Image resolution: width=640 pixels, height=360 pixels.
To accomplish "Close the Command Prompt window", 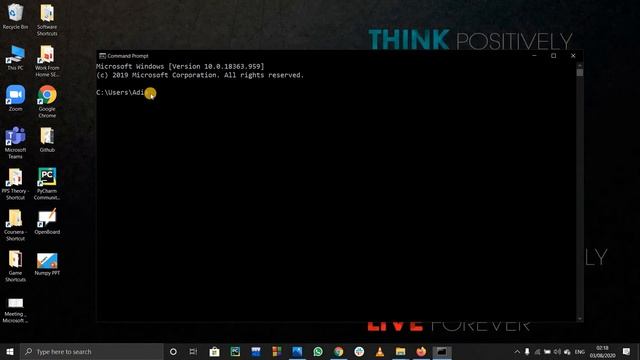I will tap(573, 56).
